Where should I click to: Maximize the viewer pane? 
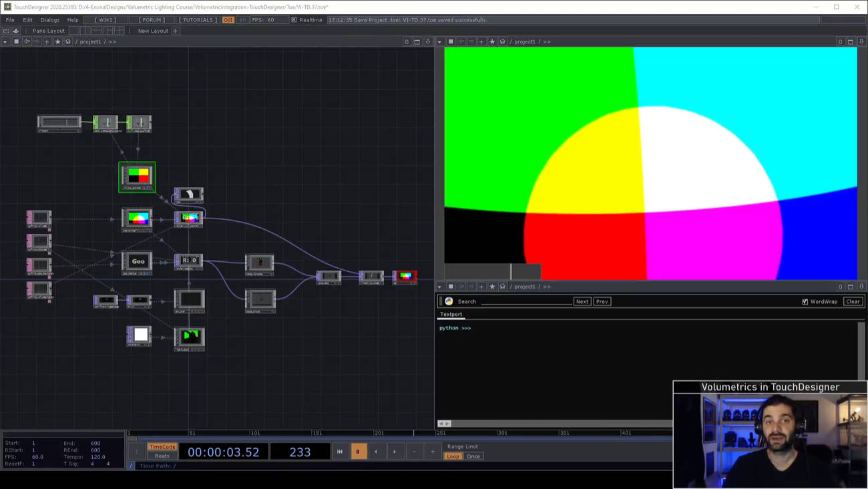tap(851, 41)
